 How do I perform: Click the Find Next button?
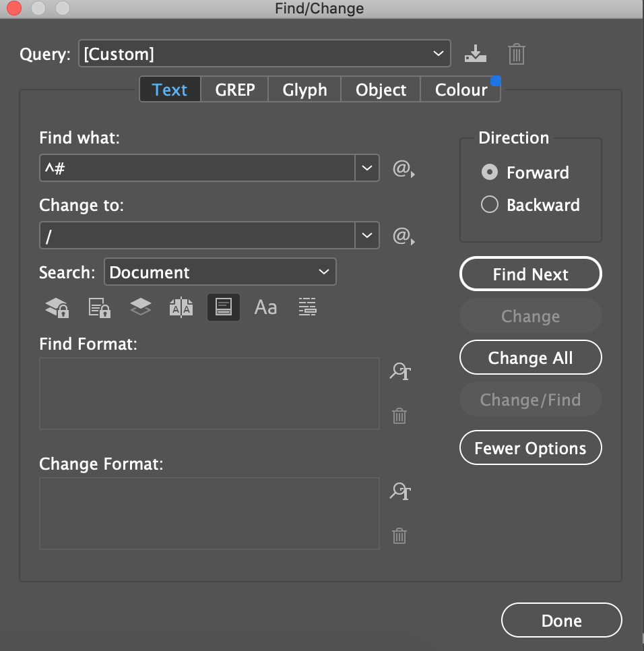530,274
